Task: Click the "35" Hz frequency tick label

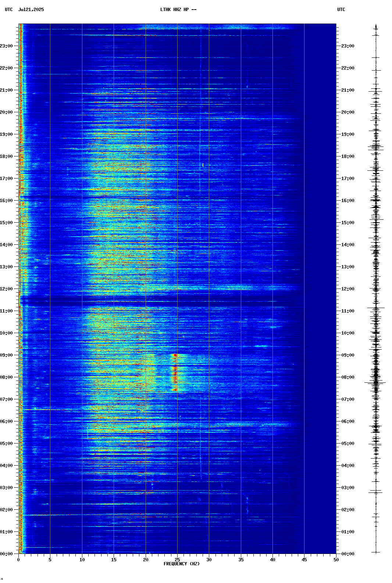Action: (241, 560)
